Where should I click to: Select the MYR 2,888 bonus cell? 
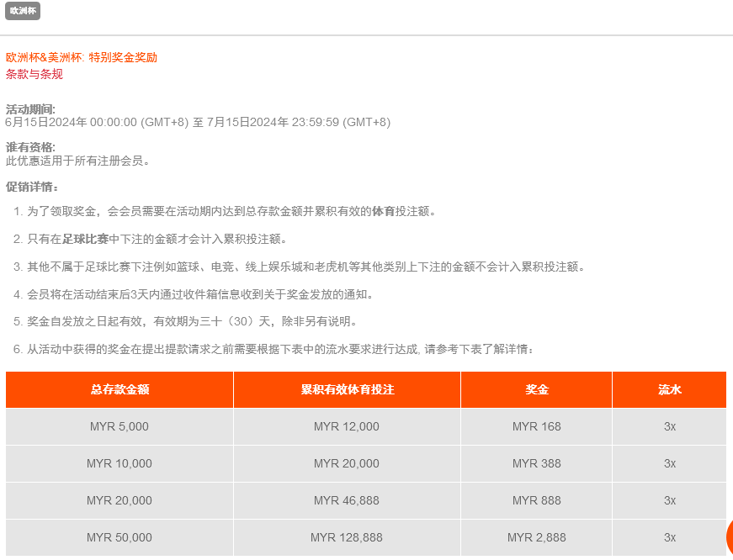536,537
